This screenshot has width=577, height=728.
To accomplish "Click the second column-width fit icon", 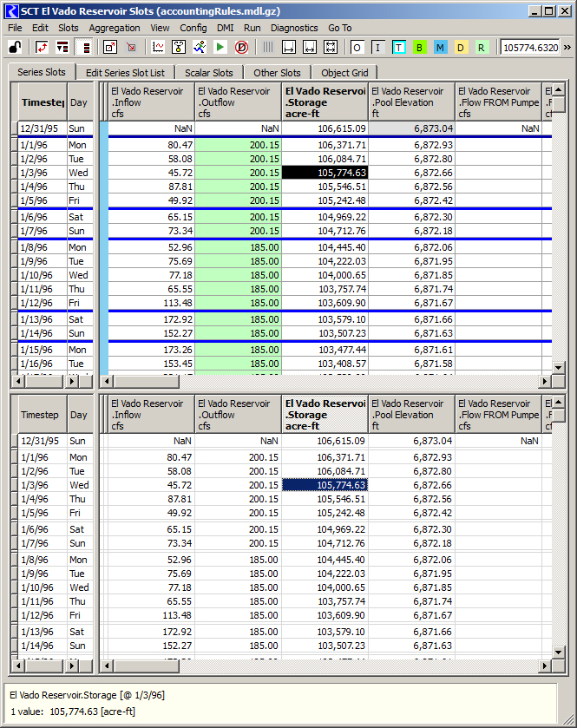I will click(x=310, y=48).
